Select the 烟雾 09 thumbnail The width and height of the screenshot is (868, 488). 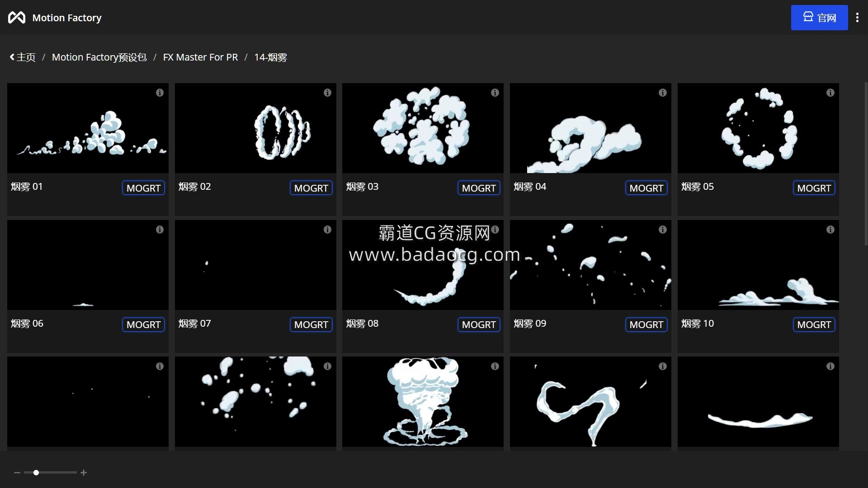pyautogui.click(x=590, y=265)
